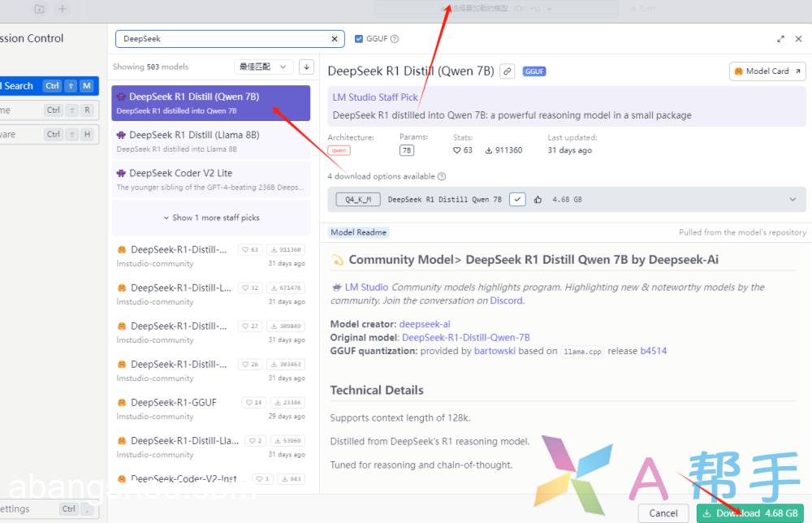Click the sort direction arrow button
Screen dimensions: 812x523
pyautogui.click(x=306, y=67)
